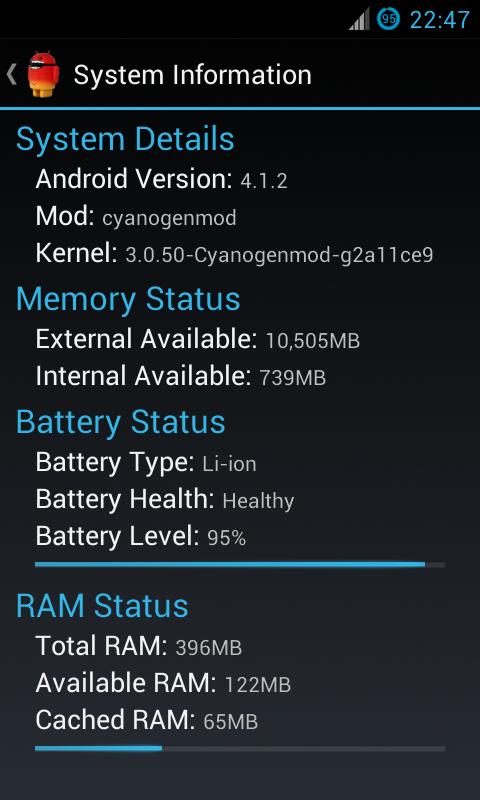This screenshot has width=480, height=800.
Task: Tap the Mod cyanogenmod entry
Action: pos(136,217)
